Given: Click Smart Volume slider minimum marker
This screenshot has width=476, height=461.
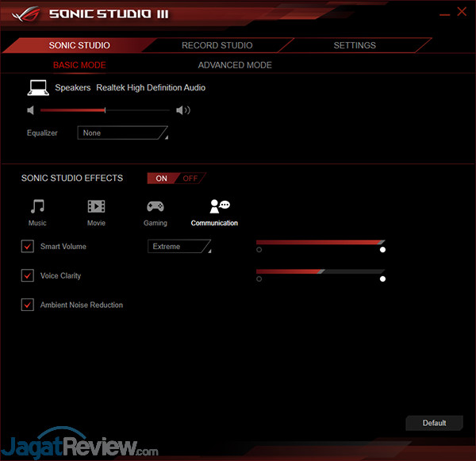Looking at the screenshot, I should 259,250.
